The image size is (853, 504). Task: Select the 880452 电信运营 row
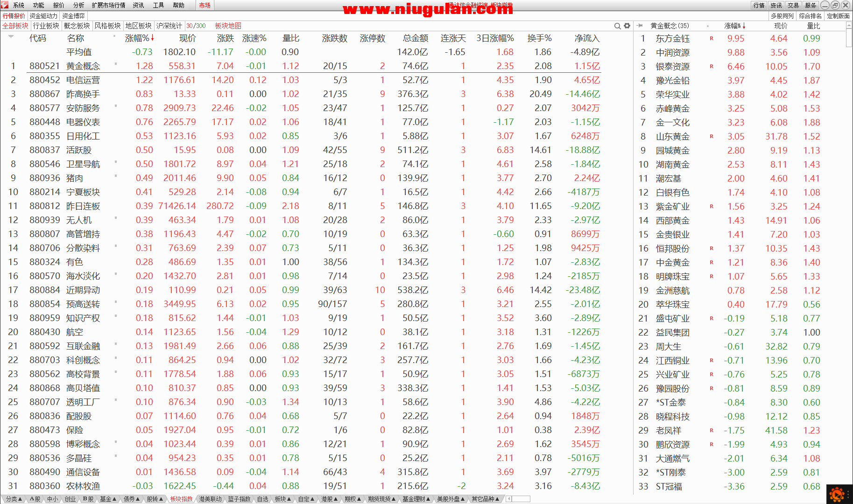300,80
